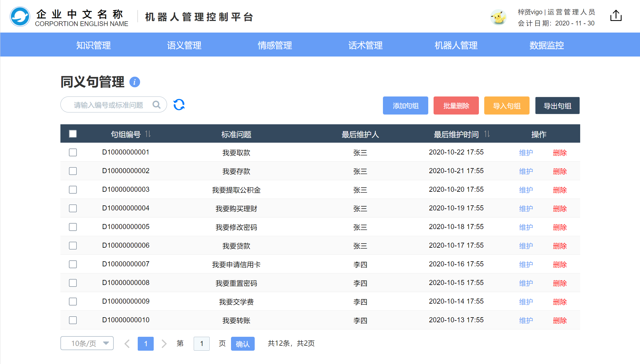The image size is (640, 364).
Task: Click the refresh icon beside search box
Action: (x=179, y=105)
